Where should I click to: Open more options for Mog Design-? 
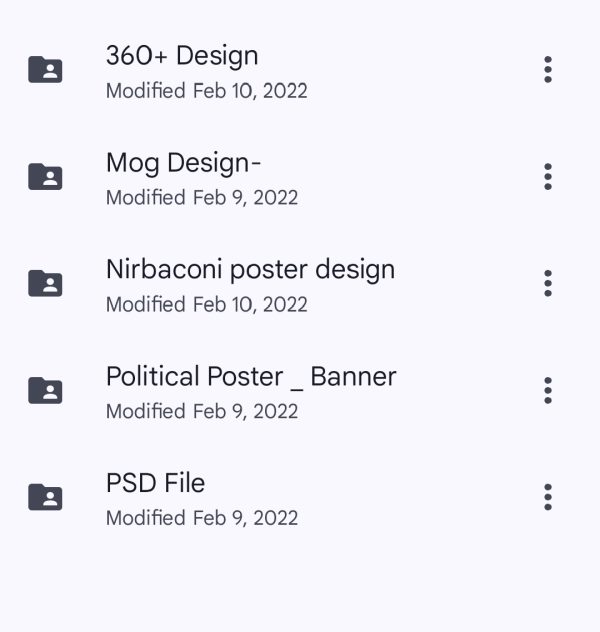click(548, 177)
